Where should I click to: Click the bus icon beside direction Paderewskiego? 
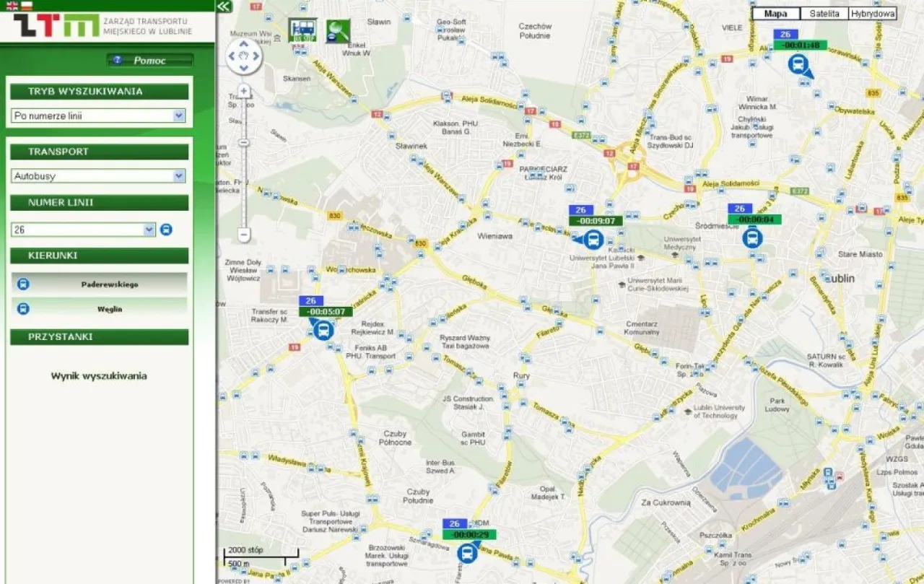(22, 284)
